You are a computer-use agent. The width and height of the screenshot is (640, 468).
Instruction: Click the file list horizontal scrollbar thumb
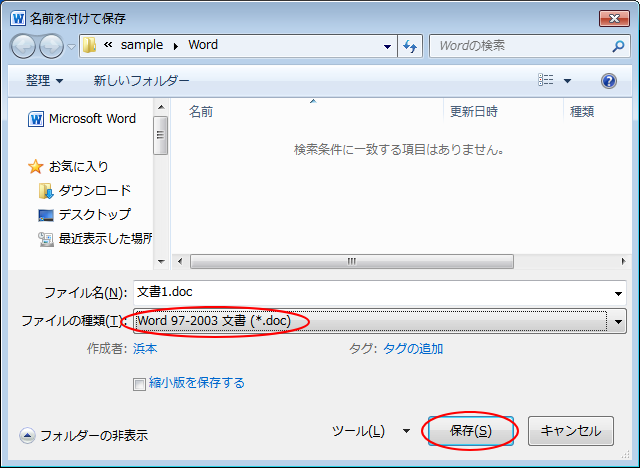352,262
